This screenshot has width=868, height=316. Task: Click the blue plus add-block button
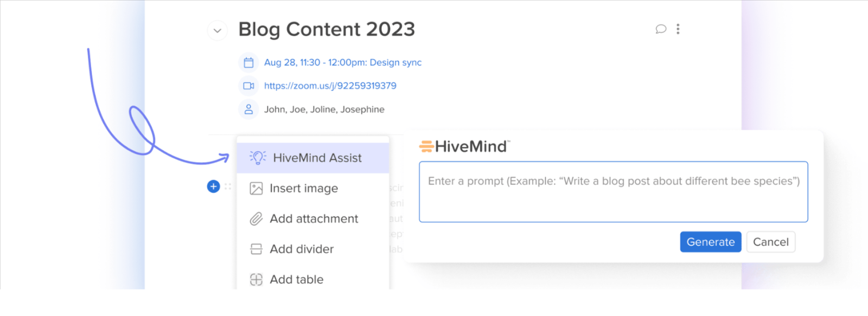(x=213, y=186)
